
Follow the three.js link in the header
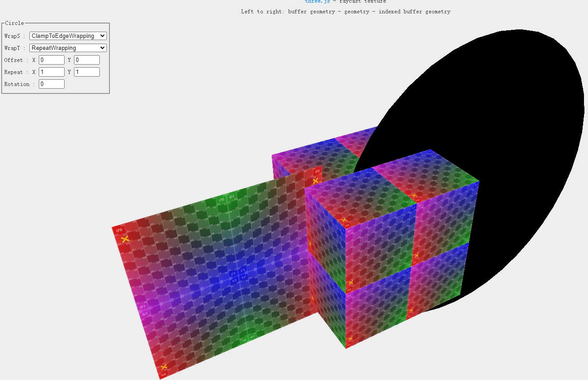click(318, 2)
